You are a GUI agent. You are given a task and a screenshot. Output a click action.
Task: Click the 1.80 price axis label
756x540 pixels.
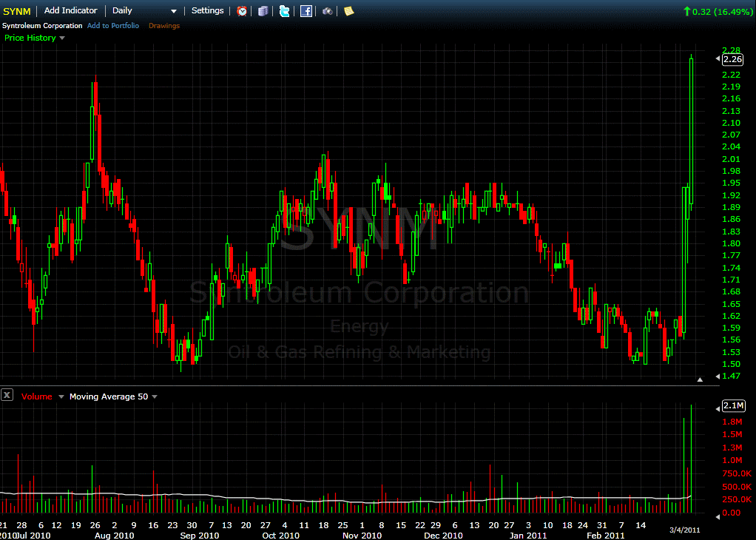click(731, 243)
